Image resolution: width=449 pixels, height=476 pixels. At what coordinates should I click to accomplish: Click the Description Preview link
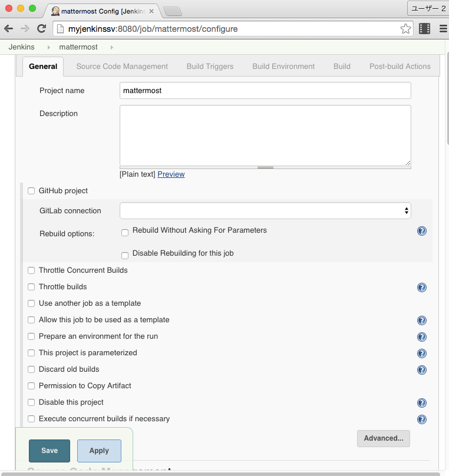point(171,174)
